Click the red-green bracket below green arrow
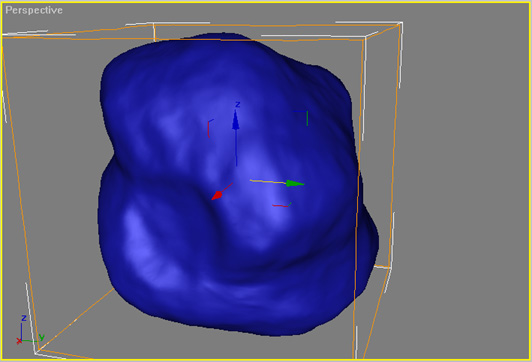Screen dimensions: 532x362 click(282, 205)
